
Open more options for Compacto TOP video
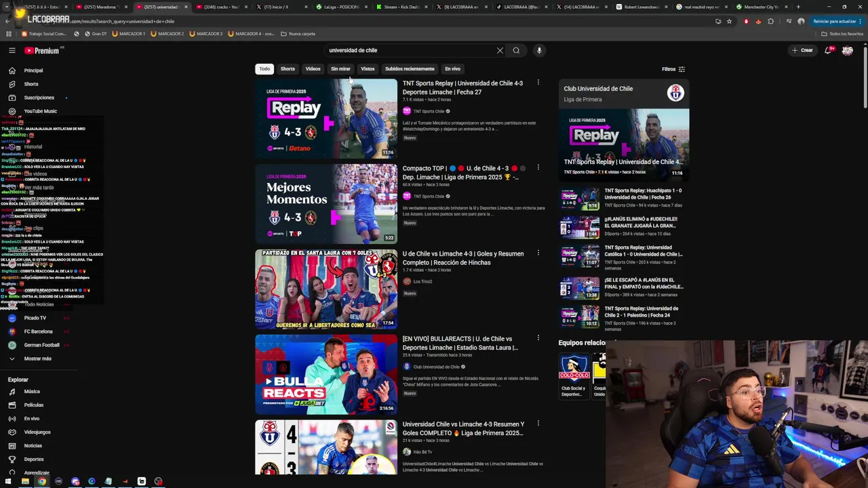538,167
